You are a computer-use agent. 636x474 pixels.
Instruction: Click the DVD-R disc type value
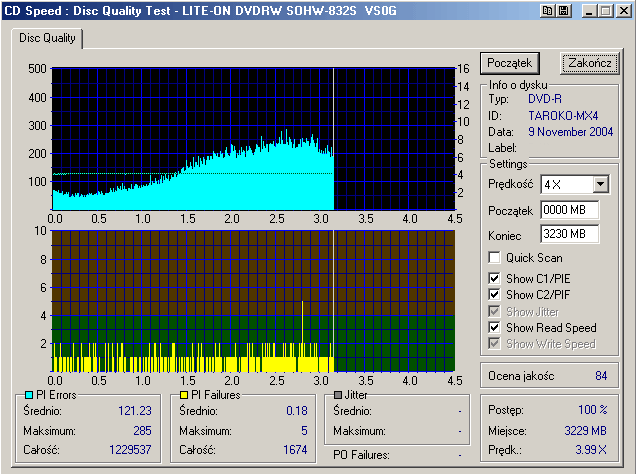click(x=545, y=99)
